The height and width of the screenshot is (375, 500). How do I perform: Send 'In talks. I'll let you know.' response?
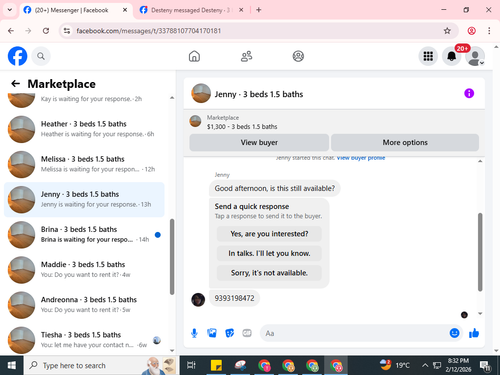point(269,253)
